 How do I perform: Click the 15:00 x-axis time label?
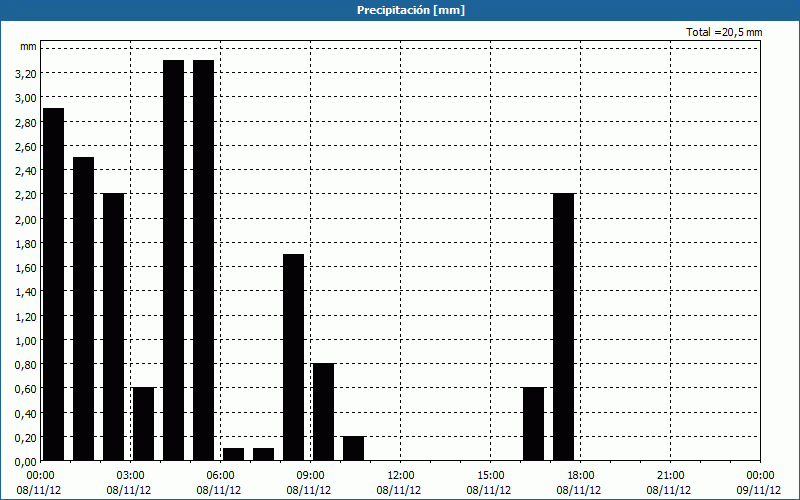490,476
